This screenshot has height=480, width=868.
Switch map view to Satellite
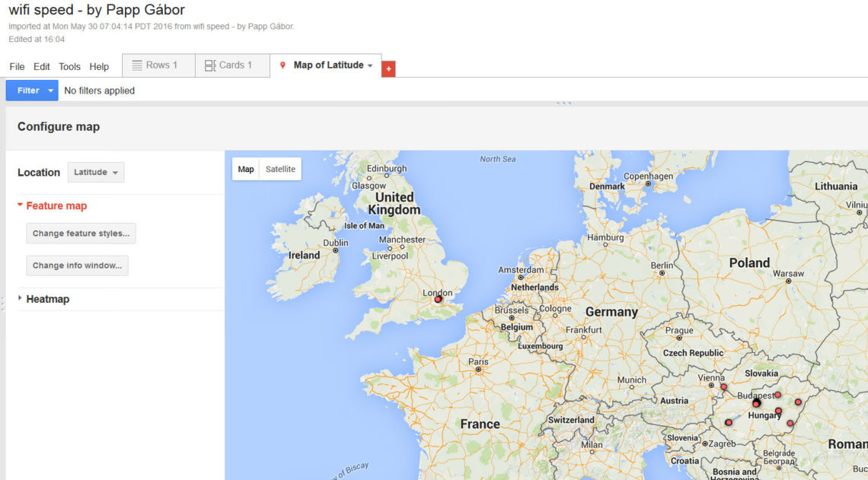coord(280,169)
